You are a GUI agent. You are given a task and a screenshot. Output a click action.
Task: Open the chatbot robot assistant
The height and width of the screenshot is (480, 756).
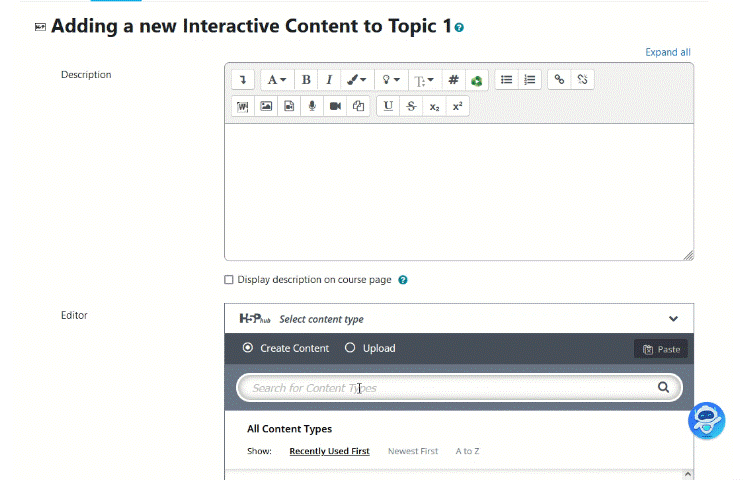coord(706,421)
